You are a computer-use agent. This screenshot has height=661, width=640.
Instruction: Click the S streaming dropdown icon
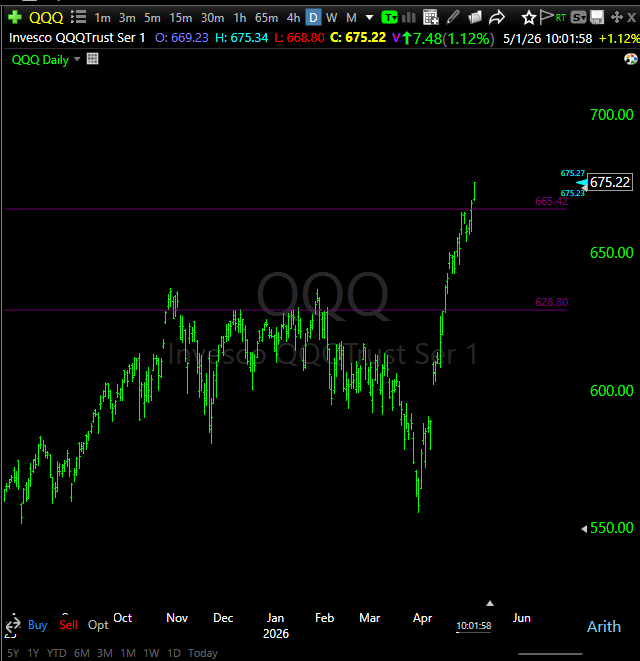tap(578, 17)
